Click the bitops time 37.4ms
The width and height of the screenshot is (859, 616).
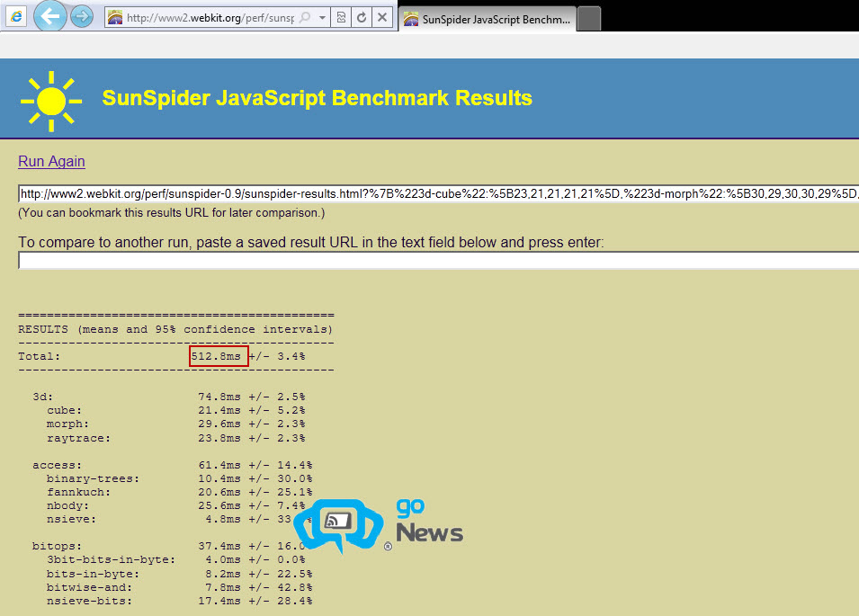tap(219, 546)
